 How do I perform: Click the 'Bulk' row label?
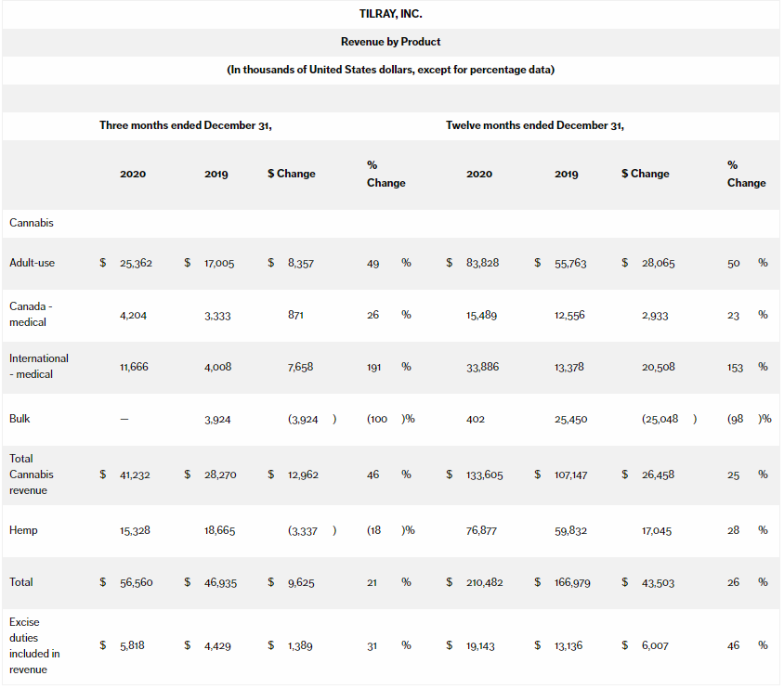click(20, 419)
